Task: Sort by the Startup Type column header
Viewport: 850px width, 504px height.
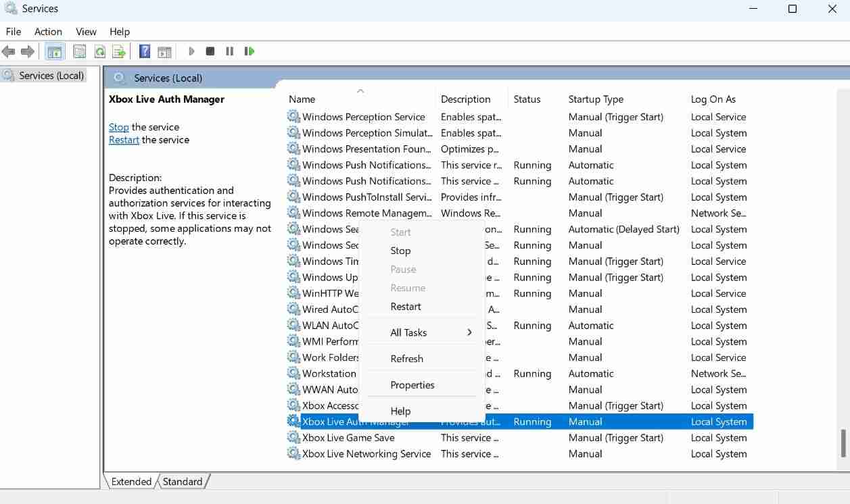Action: click(x=596, y=99)
